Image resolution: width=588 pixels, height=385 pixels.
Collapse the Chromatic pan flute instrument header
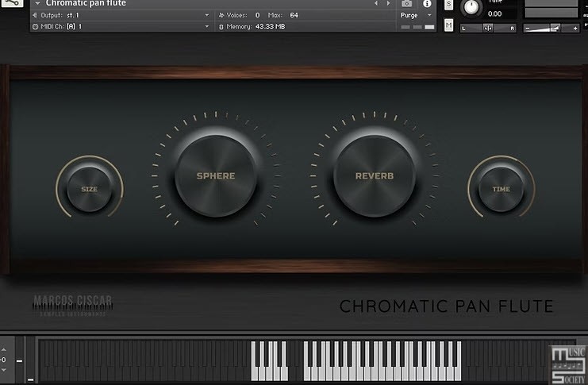pyautogui.click(x=37, y=3)
